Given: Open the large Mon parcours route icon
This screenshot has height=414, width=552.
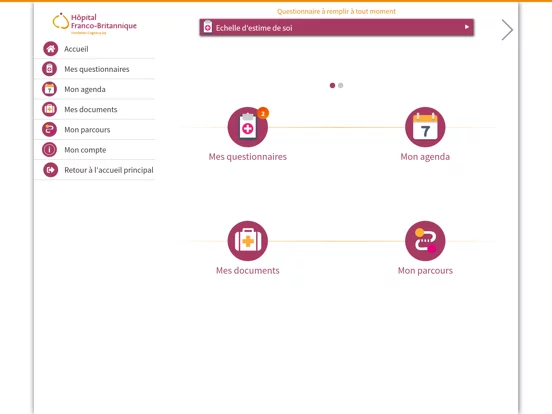Looking at the screenshot, I should pyautogui.click(x=425, y=241).
